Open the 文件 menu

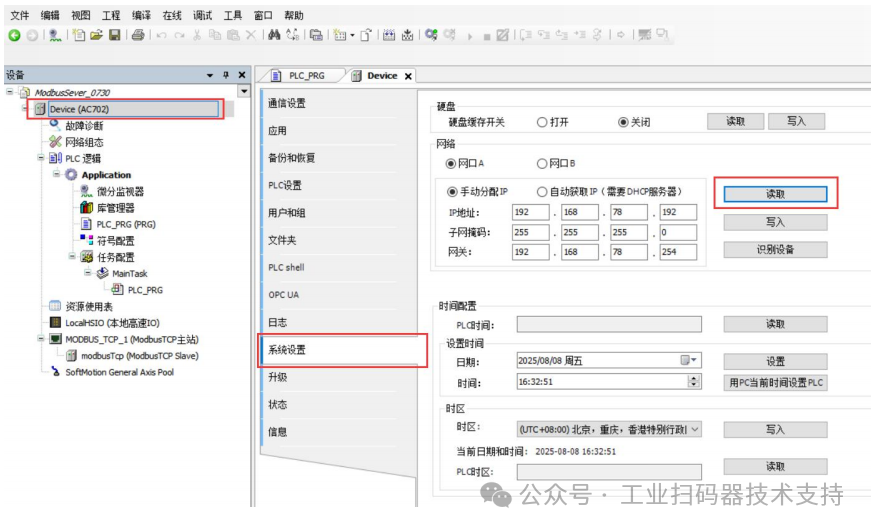19,16
